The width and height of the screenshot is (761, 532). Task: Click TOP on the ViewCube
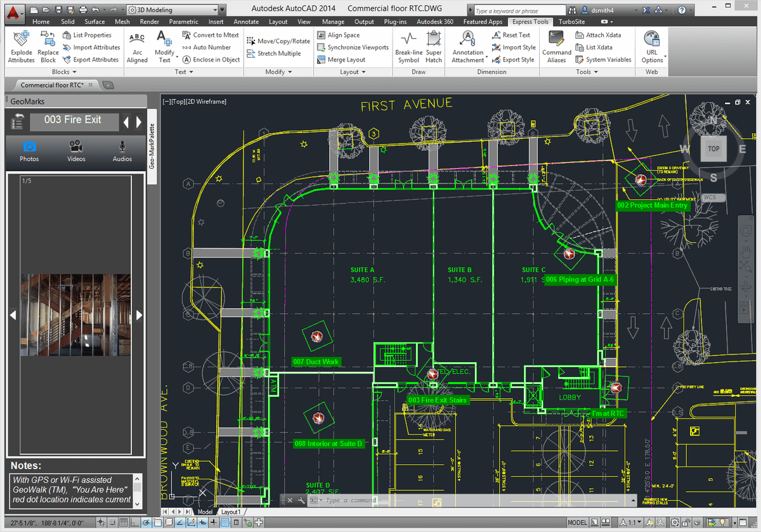tap(713, 148)
